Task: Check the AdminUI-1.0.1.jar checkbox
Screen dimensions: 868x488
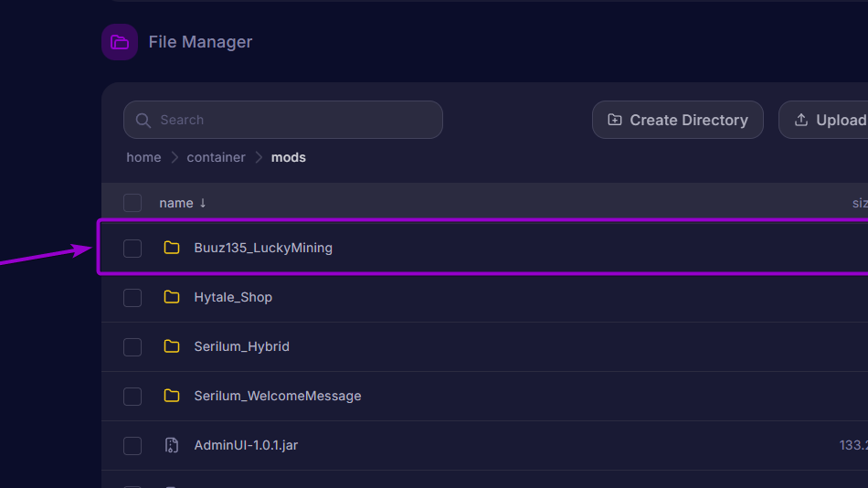Action: click(x=132, y=445)
